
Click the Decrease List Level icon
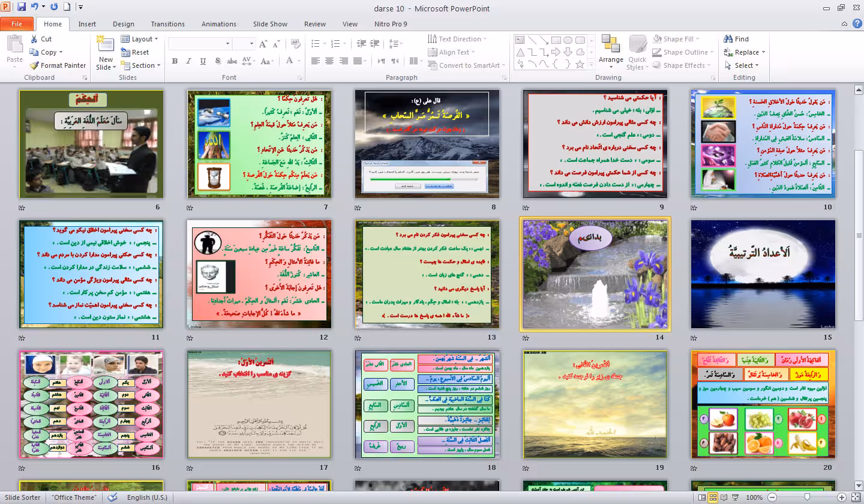pos(361,44)
